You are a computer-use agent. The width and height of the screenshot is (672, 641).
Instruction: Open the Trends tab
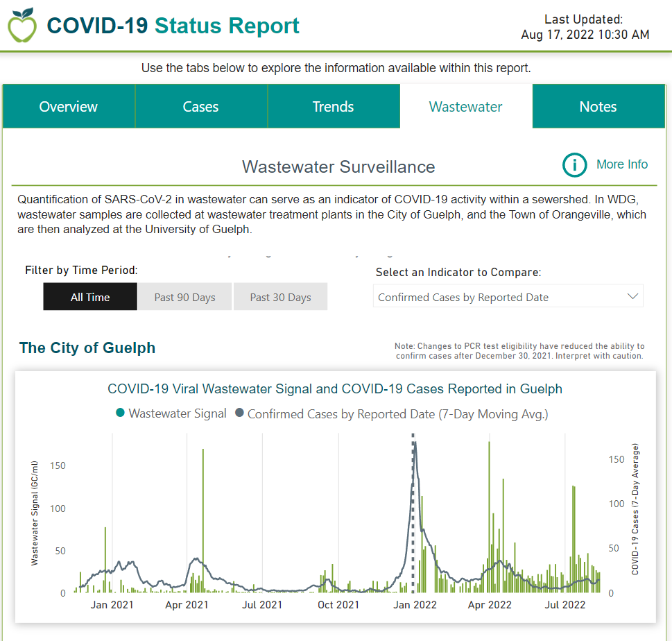[333, 106]
